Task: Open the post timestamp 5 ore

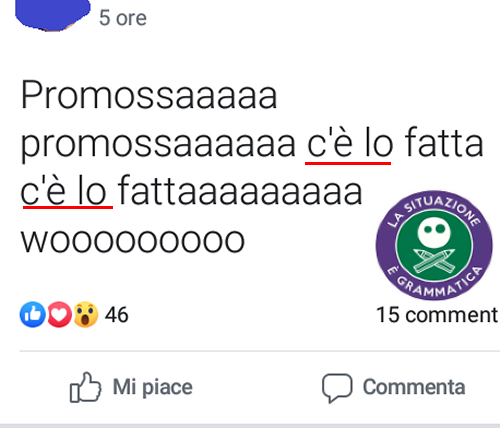Action: pos(123,18)
